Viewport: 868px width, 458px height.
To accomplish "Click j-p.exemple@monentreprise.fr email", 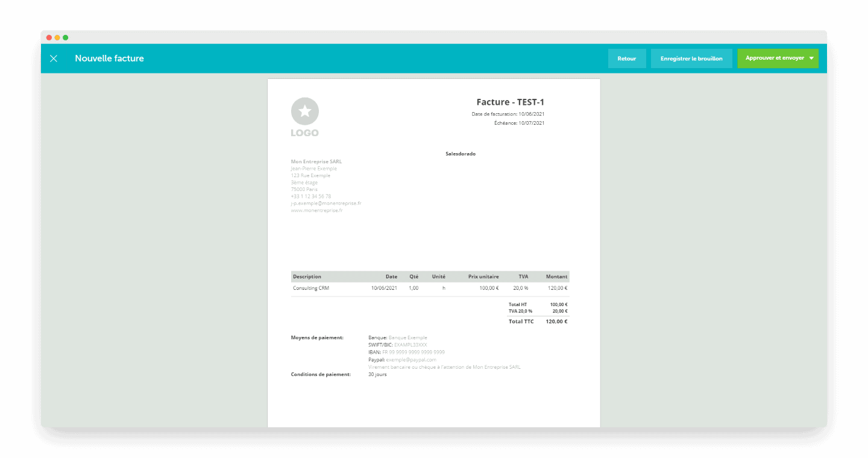I will click(x=326, y=204).
